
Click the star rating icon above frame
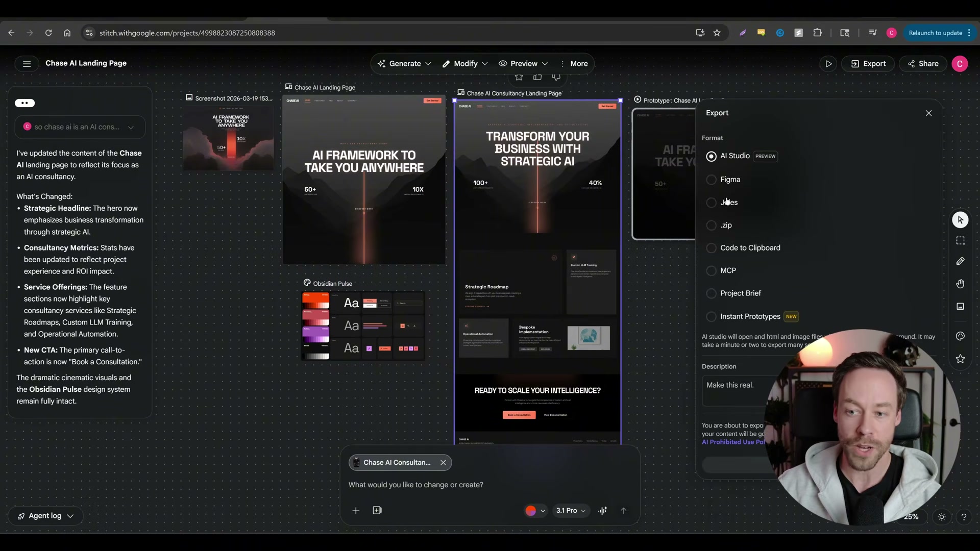519,77
